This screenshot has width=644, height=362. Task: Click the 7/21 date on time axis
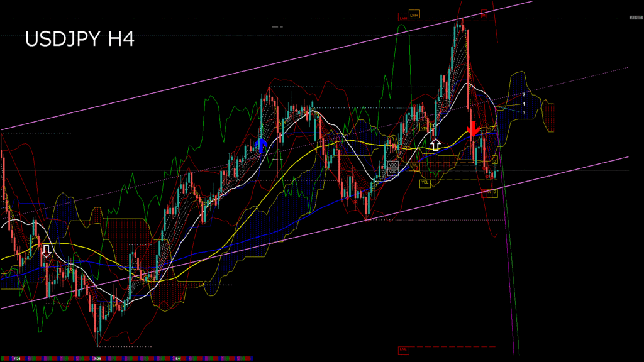17,359
